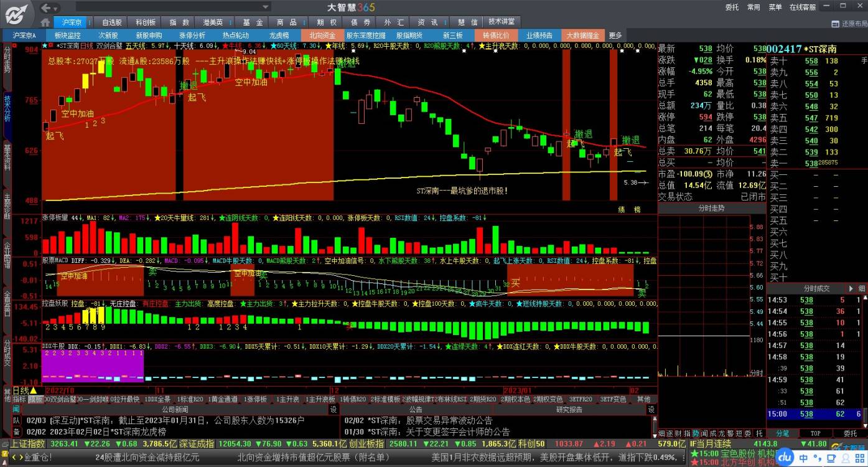Switch to the TOP tab below trades list
The height and width of the screenshot is (467, 868).
pos(815,433)
